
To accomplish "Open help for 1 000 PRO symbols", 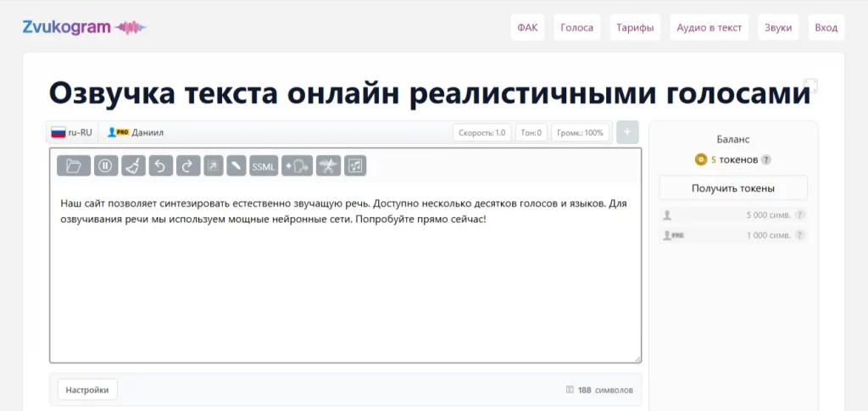I will point(799,235).
